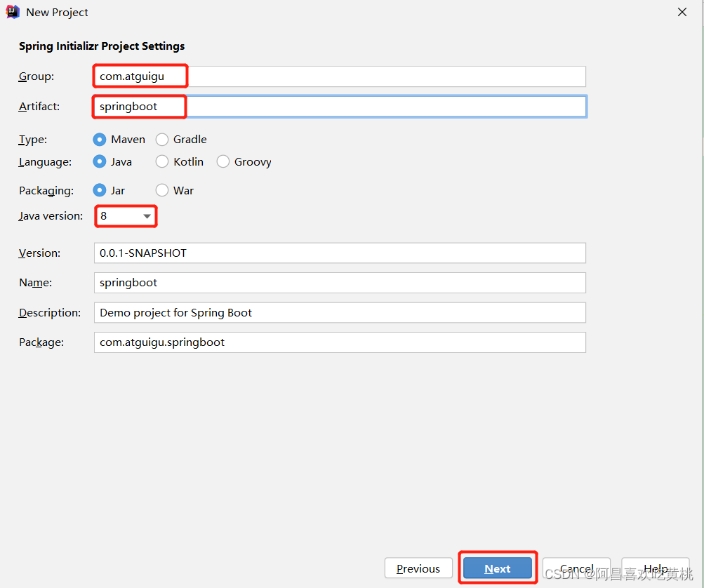The height and width of the screenshot is (588, 704).
Task: Click the Description label
Action: (49, 313)
